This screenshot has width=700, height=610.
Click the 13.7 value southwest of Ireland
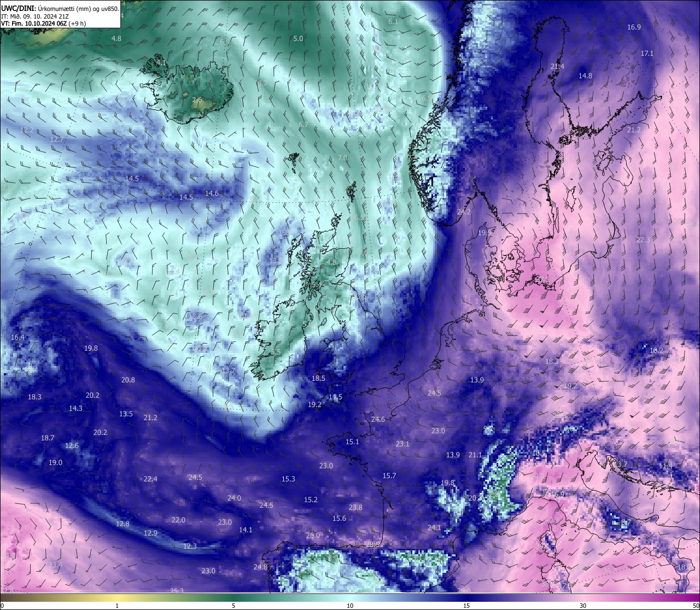[x=229, y=370]
